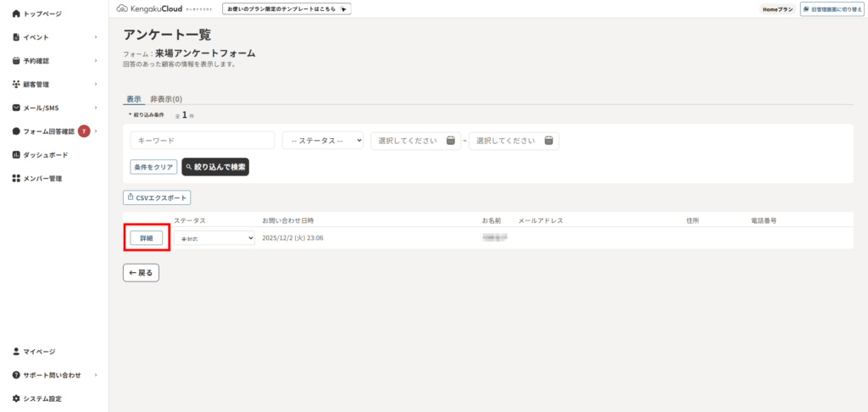
Task: Change the row status dropdown 未対応
Action: click(214, 238)
